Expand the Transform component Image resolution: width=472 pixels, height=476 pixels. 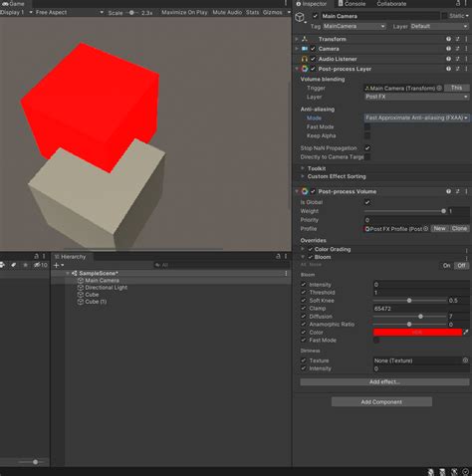tap(297, 39)
